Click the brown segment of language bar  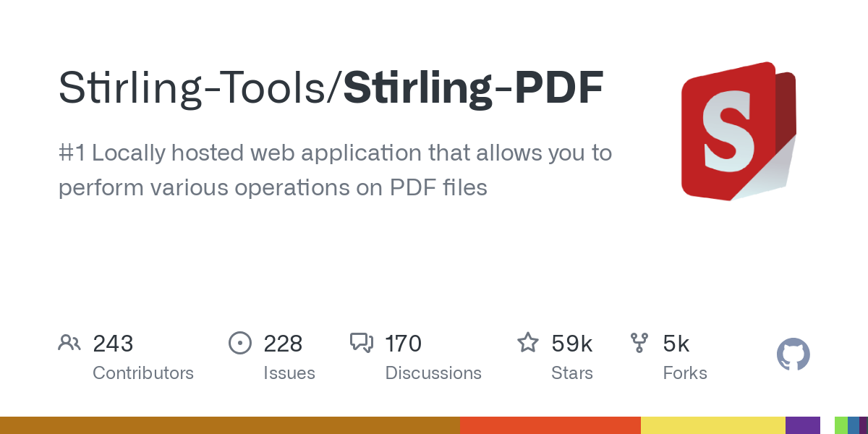click(x=230, y=425)
